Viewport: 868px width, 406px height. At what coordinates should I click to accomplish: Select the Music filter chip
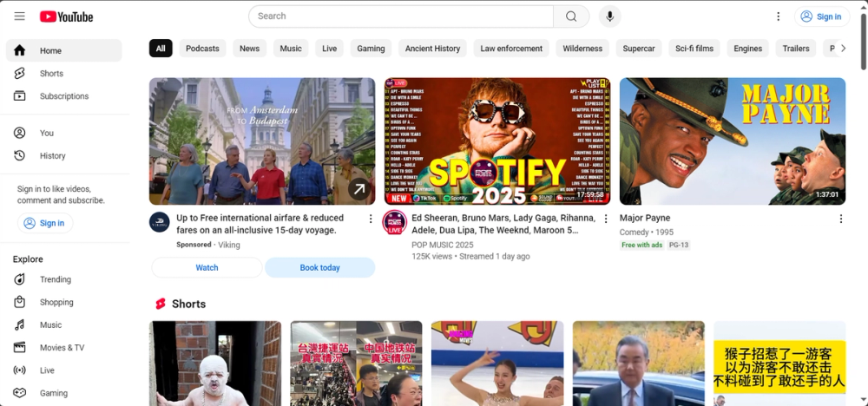291,48
